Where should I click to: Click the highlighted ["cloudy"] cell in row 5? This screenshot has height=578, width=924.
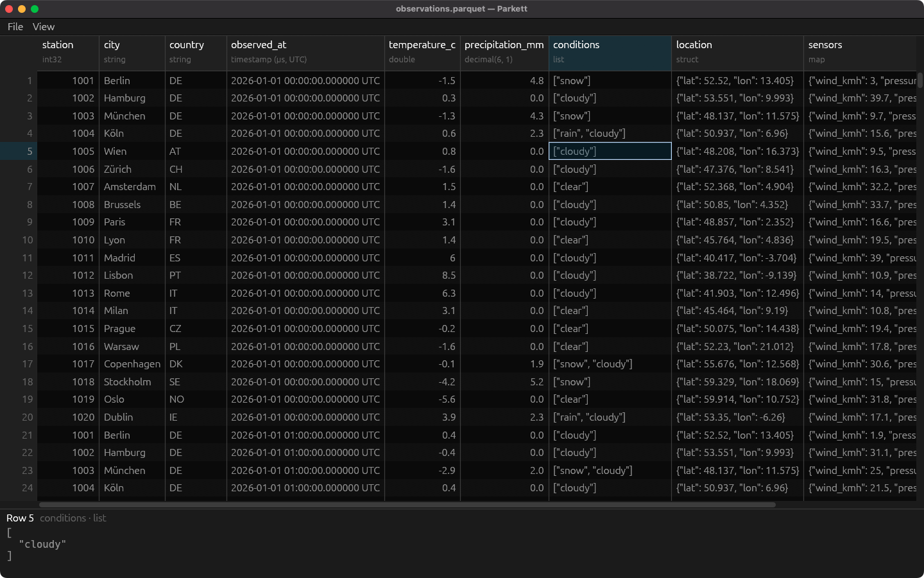(x=610, y=152)
